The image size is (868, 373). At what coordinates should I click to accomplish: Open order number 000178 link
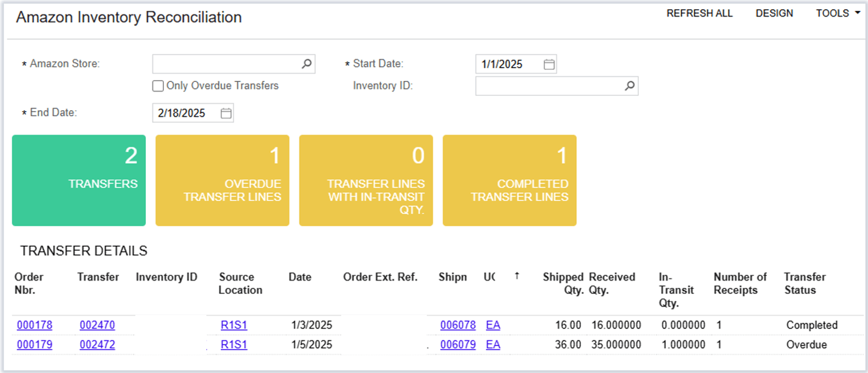tap(34, 325)
